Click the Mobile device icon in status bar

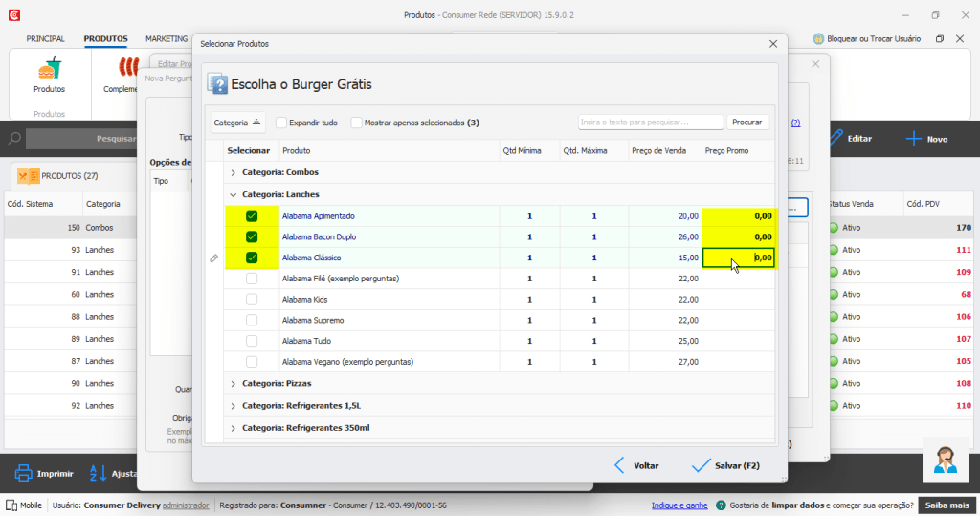coord(11,505)
